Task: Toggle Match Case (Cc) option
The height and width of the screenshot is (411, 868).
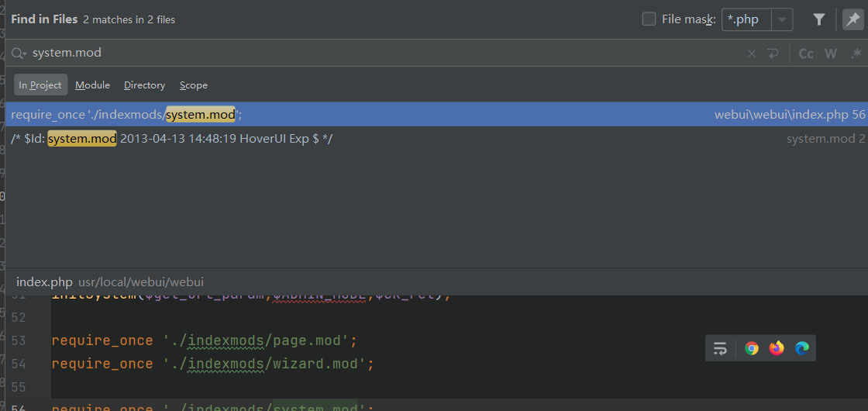Action: (x=806, y=54)
